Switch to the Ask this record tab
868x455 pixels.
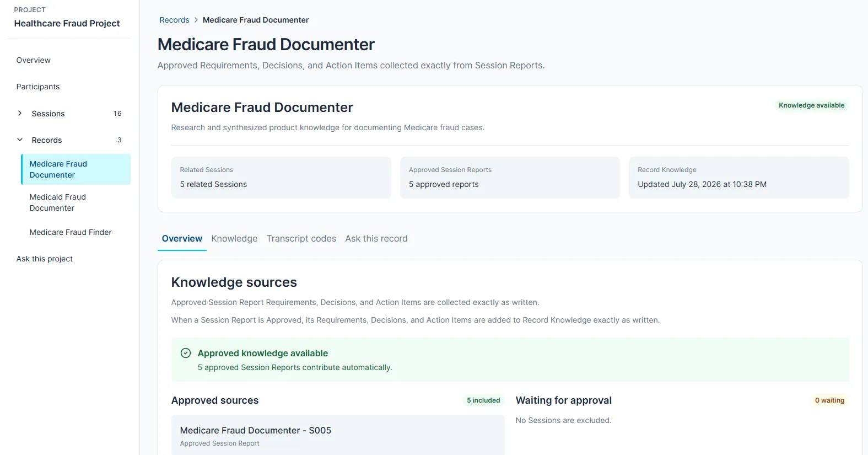point(376,239)
